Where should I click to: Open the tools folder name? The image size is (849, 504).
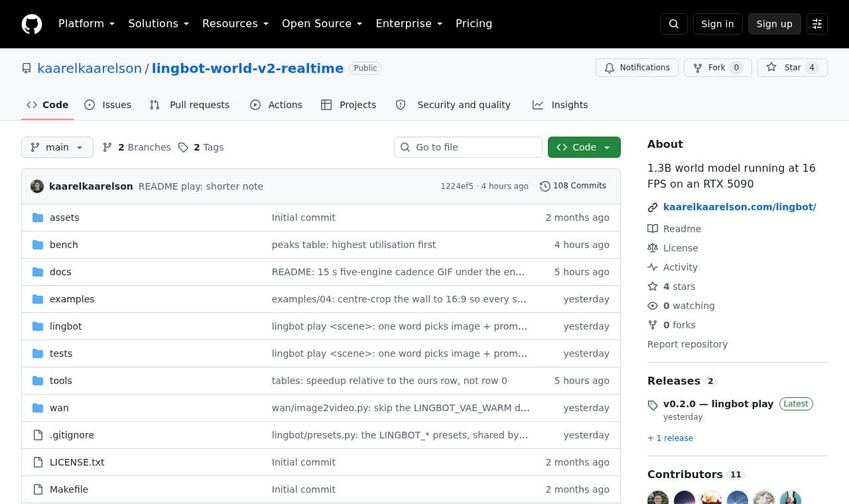(x=61, y=381)
